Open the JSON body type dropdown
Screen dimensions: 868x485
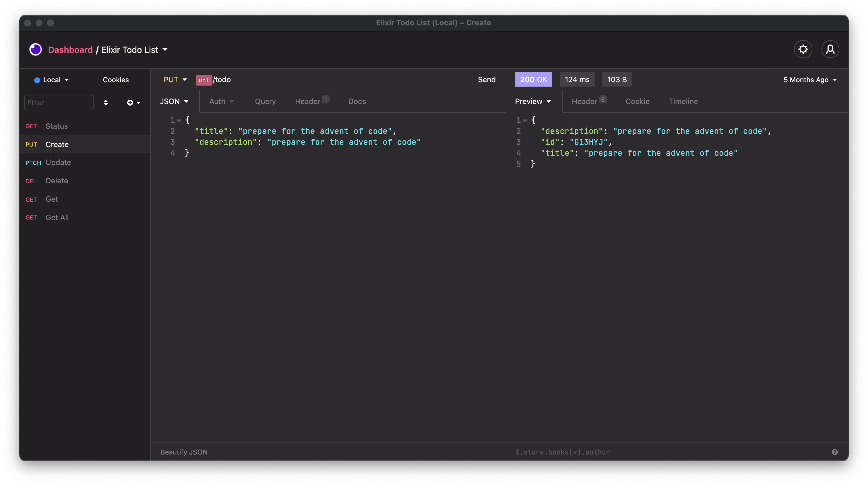pyautogui.click(x=174, y=101)
